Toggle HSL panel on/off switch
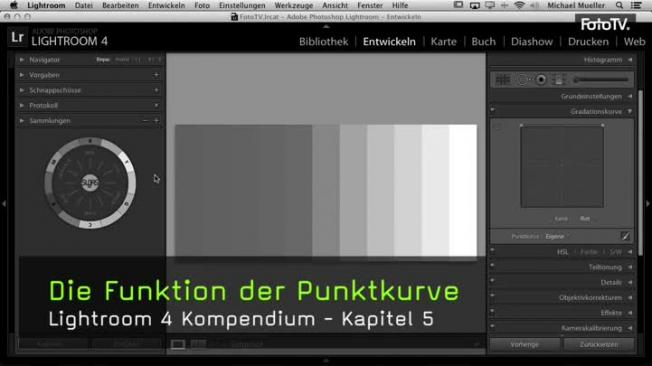652x366 pixels. (x=493, y=250)
